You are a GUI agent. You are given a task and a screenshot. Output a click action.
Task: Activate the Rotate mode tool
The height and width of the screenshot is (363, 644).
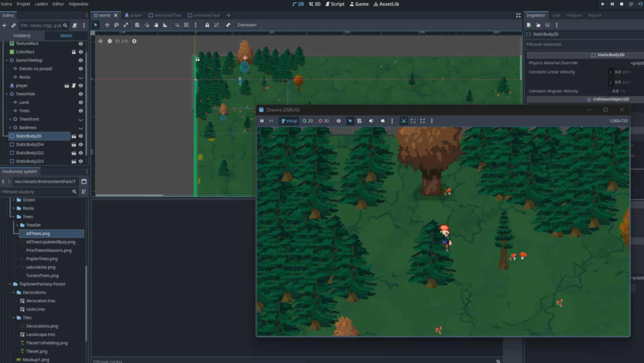coord(116,25)
